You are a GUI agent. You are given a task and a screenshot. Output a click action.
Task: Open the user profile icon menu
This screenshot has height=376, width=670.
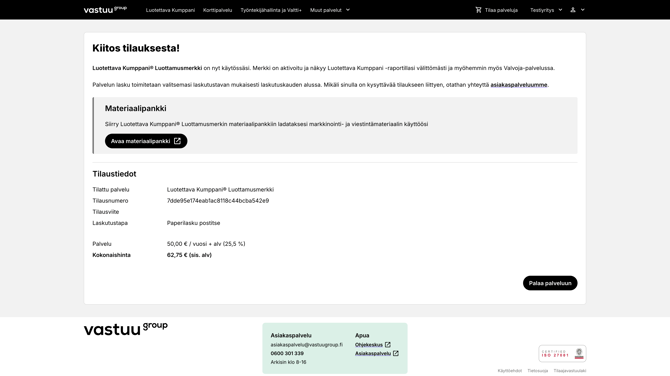point(573,10)
